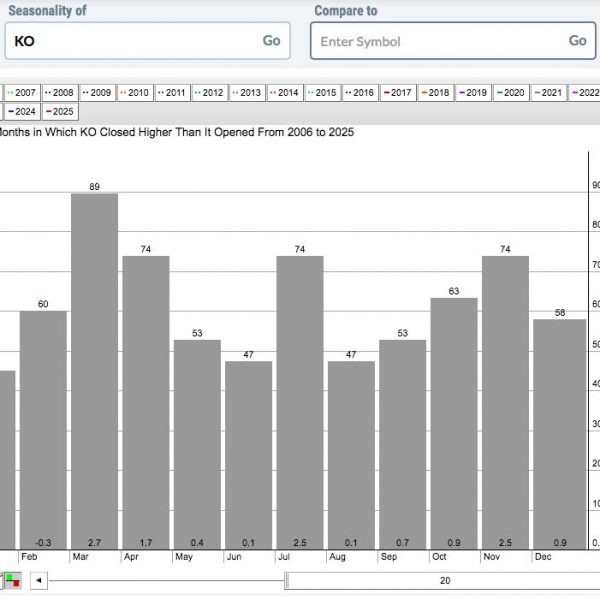
Task: Toggle the 2018 year series
Action: point(435,93)
